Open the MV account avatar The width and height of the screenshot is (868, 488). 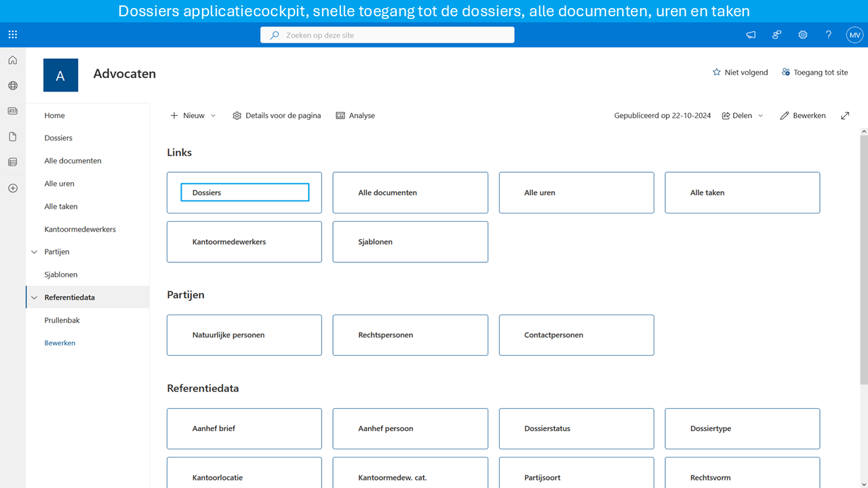[854, 35]
